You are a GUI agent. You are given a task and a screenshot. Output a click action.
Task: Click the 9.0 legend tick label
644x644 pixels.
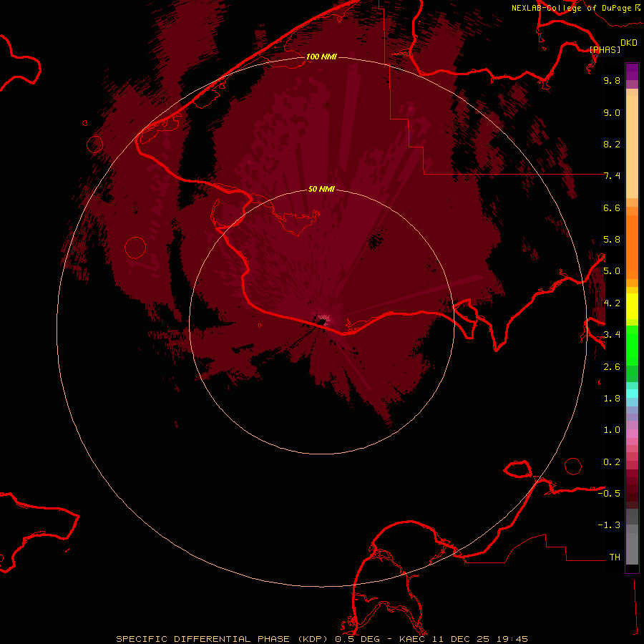tap(612, 112)
